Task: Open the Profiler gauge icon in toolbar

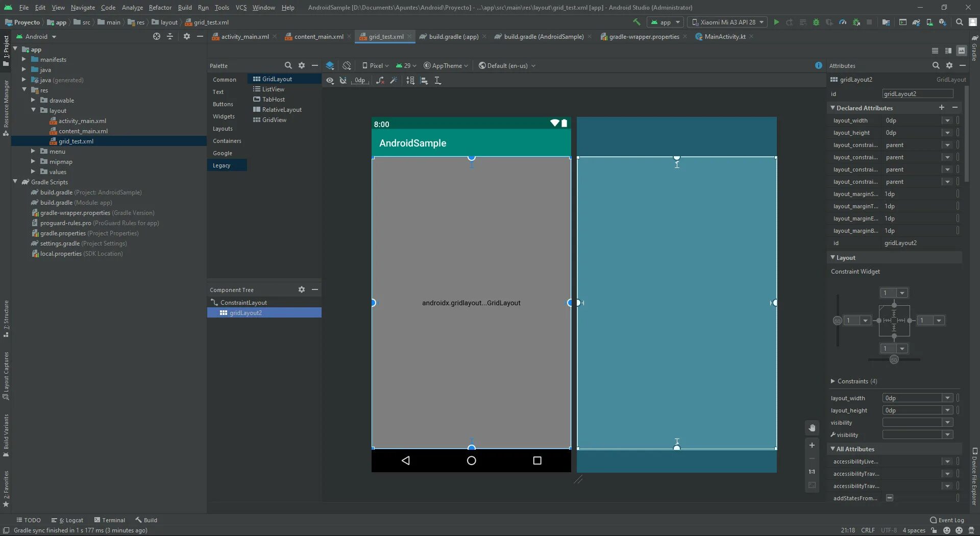Action: (x=843, y=22)
